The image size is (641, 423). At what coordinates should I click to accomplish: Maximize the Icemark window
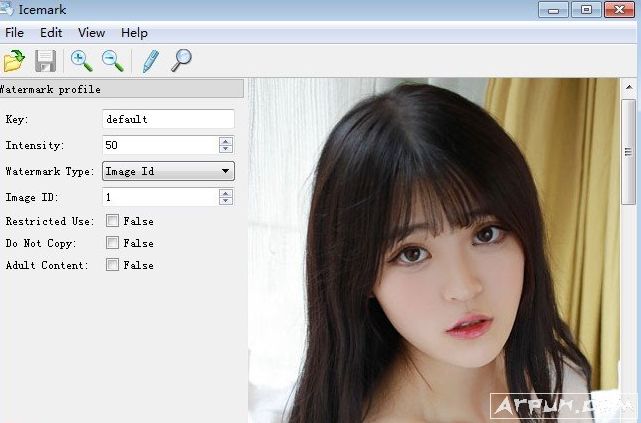point(586,10)
